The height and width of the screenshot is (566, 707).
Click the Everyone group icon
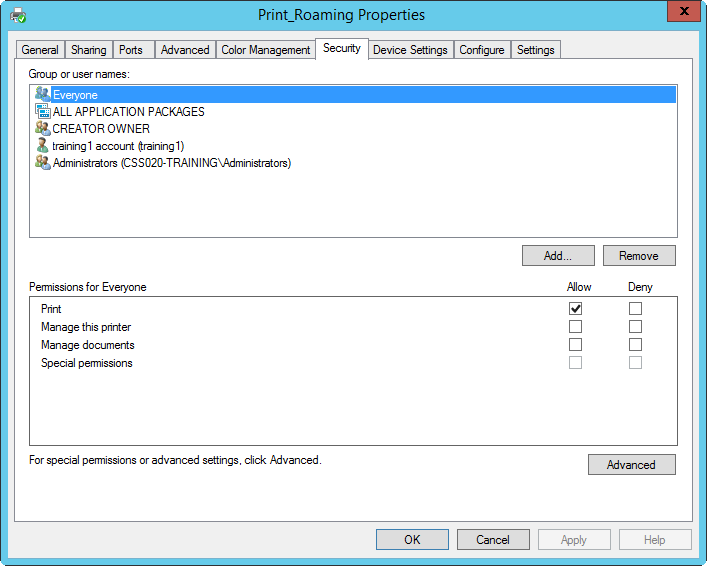[x=42, y=94]
